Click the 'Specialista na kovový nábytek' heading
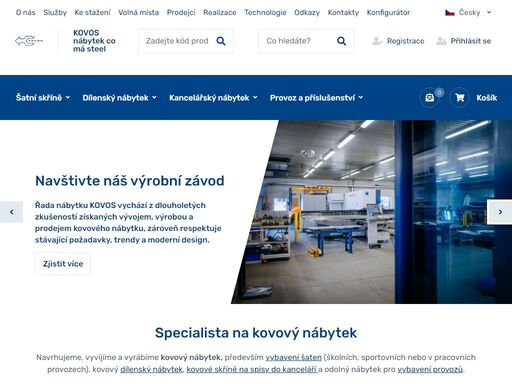This screenshot has width=512, height=384. click(x=256, y=333)
